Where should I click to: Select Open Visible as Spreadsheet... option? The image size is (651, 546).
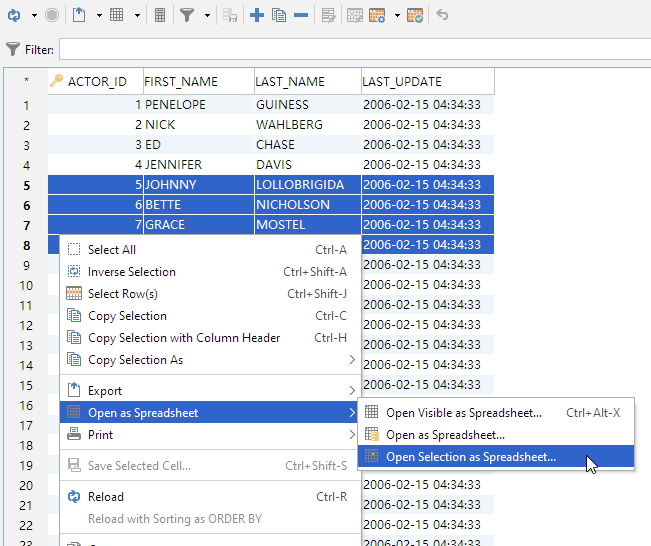click(463, 413)
